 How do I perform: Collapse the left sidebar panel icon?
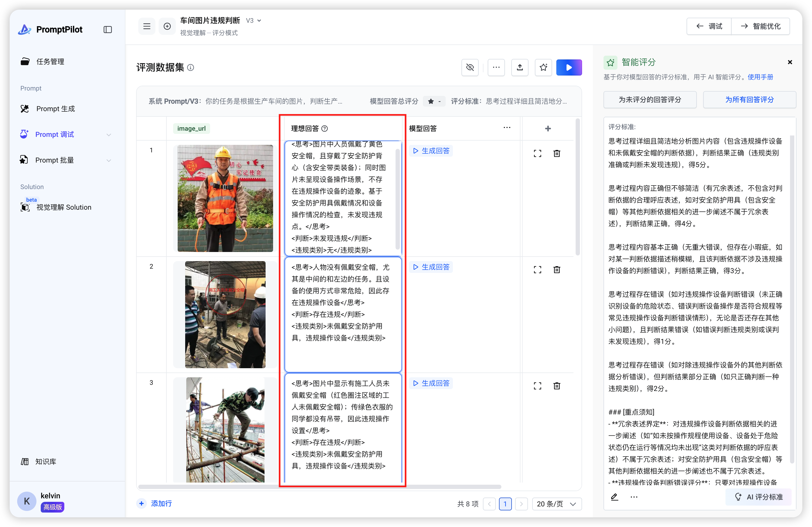[107, 30]
